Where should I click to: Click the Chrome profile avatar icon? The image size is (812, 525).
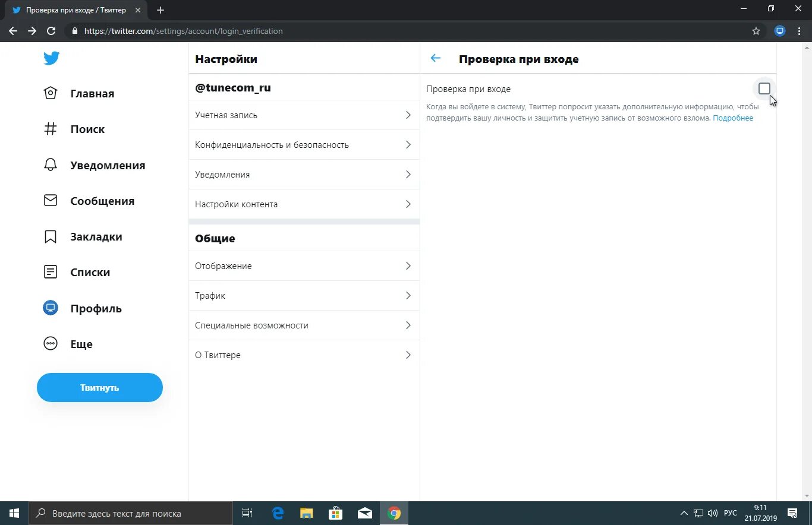[780, 31]
